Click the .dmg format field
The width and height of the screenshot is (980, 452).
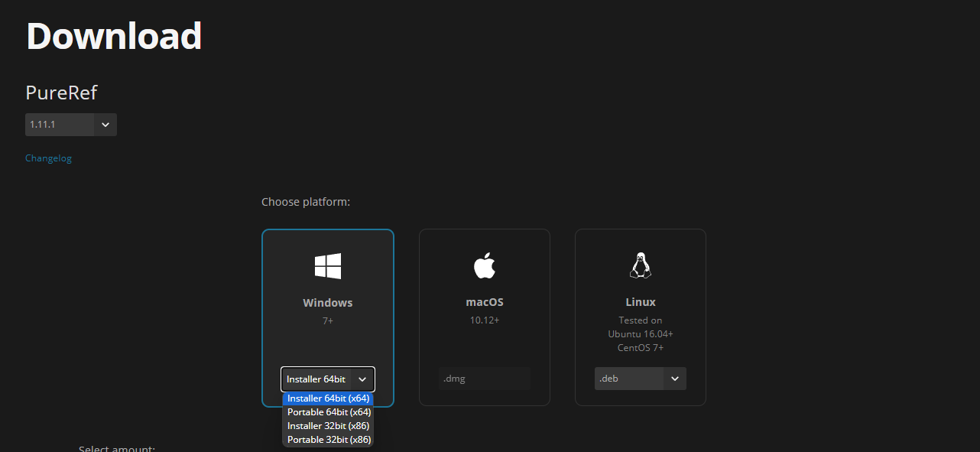coord(485,379)
